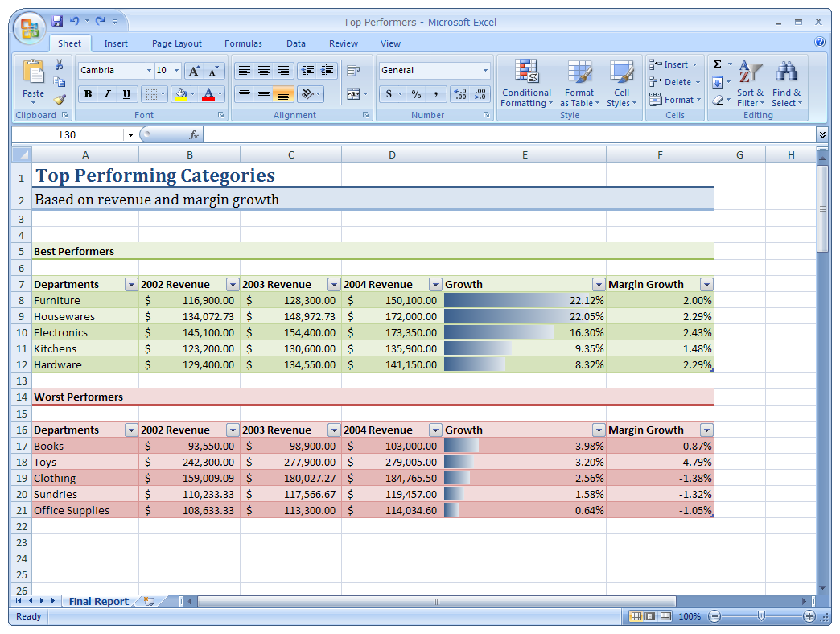Click the Delete cells button

[x=674, y=82]
